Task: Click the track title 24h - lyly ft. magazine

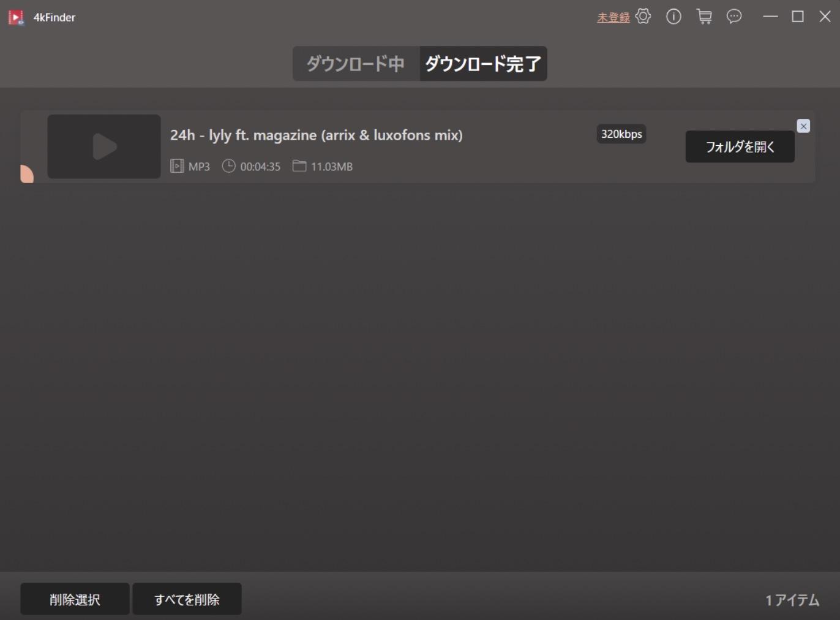Action: click(316, 135)
